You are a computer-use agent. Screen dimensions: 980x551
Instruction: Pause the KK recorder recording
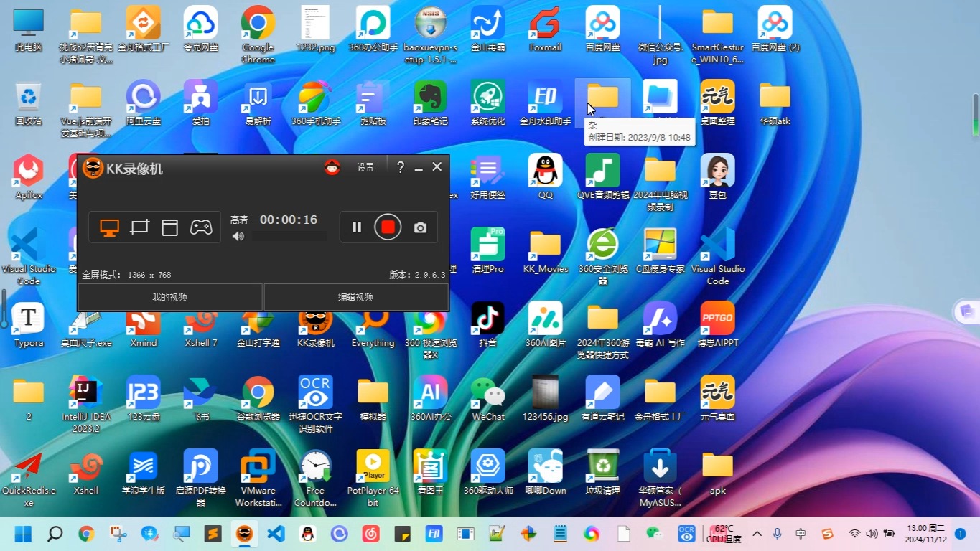point(357,227)
